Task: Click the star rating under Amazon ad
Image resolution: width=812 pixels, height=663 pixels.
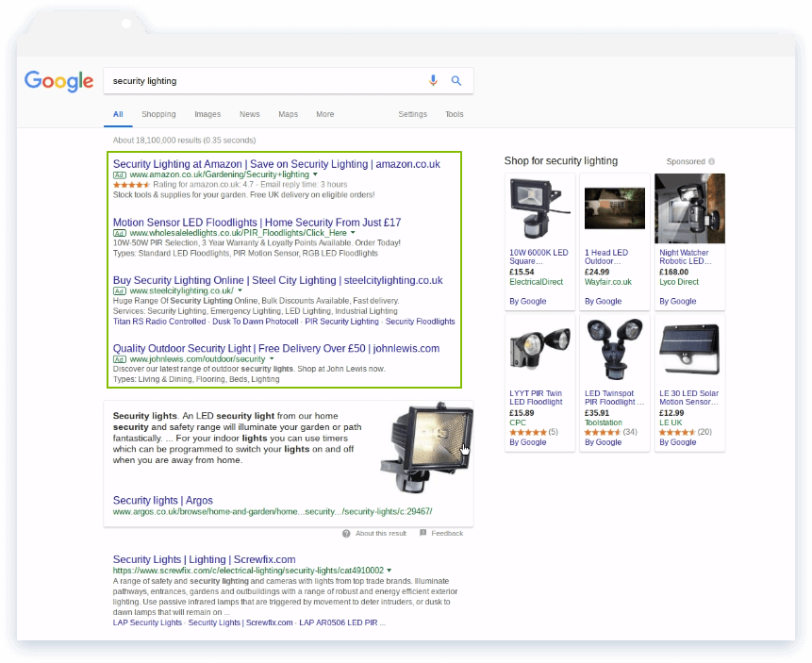Action: pyautogui.click(x=131, y=185)
